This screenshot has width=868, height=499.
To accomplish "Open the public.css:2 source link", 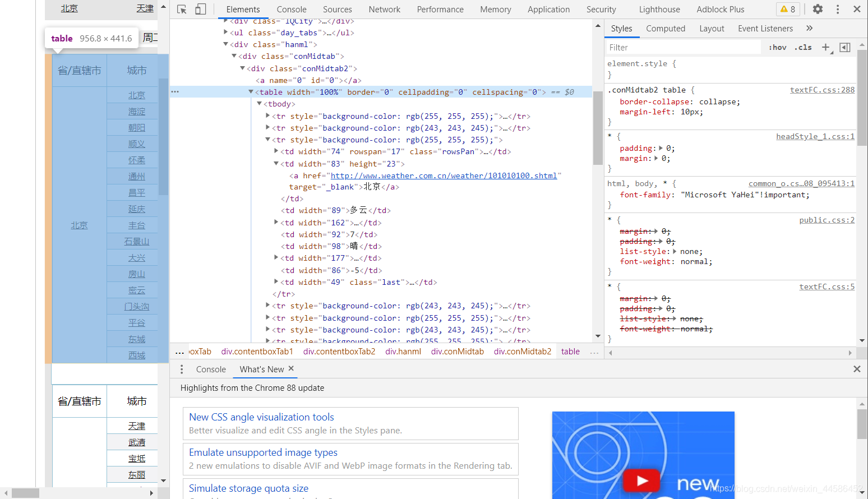I will pos(827,220).
